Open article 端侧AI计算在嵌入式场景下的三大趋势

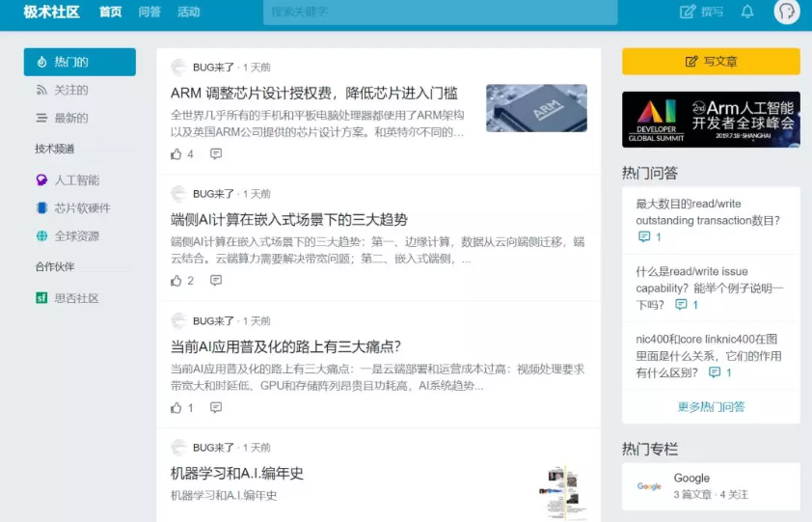(289, 220)
